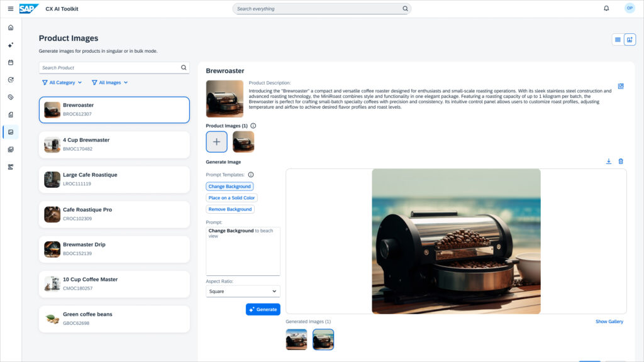This screenshot has width=644, height=362.
Task: Click the Prompt Templates info icon
Action: point(250,175)
